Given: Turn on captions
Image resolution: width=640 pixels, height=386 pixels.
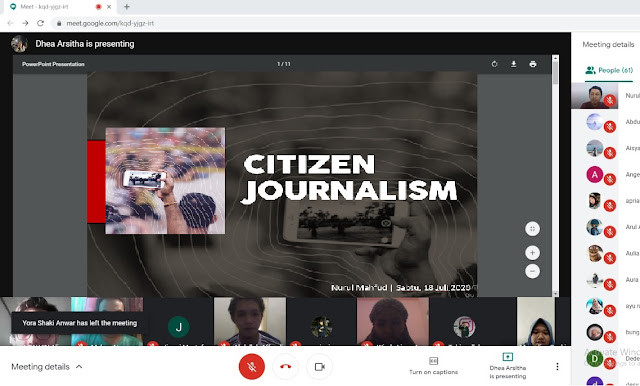Looking at the screenshot, I should (433, 366).
